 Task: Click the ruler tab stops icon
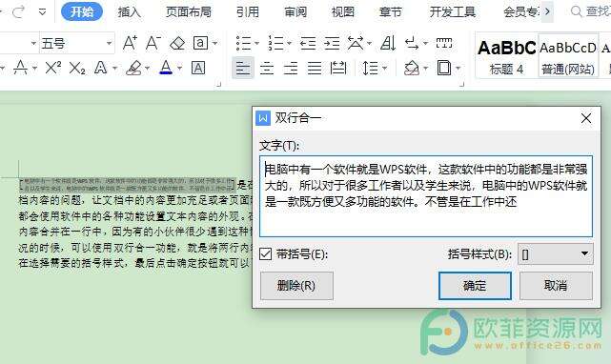(444, 43)
